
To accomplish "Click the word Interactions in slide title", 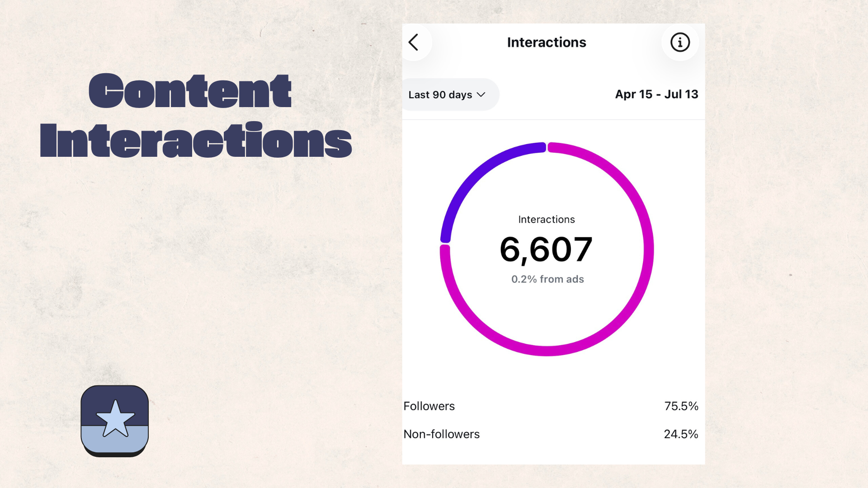I will [196, 140].
